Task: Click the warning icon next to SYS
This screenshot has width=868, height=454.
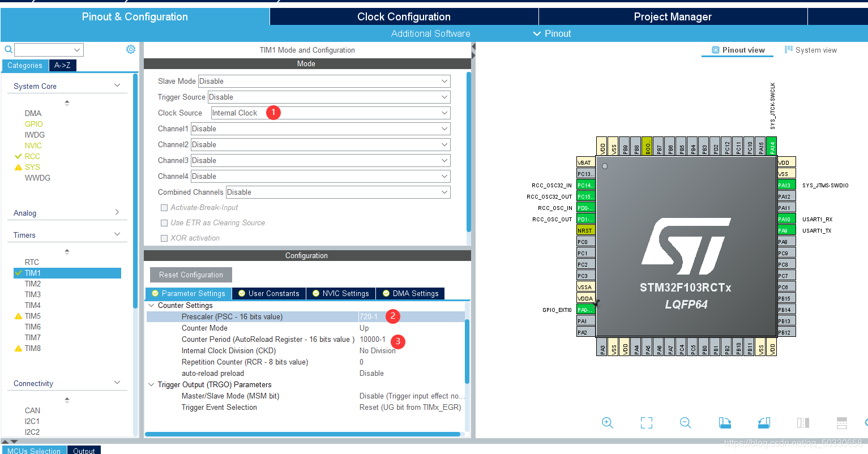Action: pyautogui.click(x=18, y=167)
